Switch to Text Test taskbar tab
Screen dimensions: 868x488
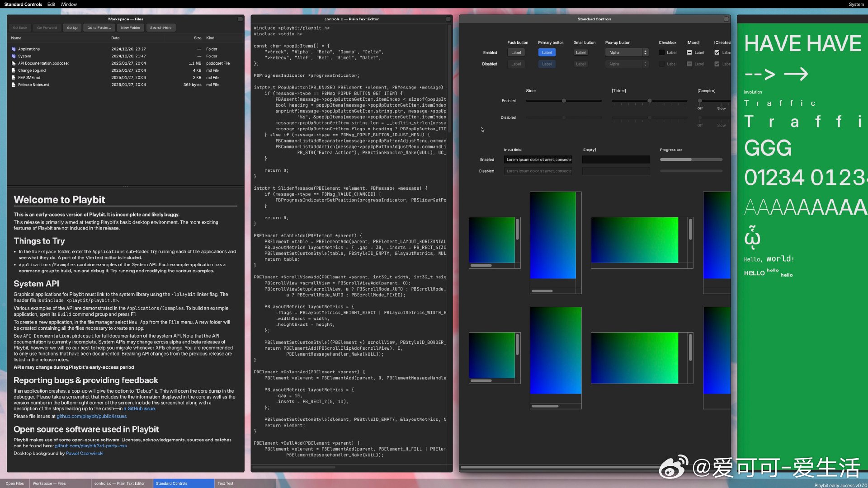point(245,483)
